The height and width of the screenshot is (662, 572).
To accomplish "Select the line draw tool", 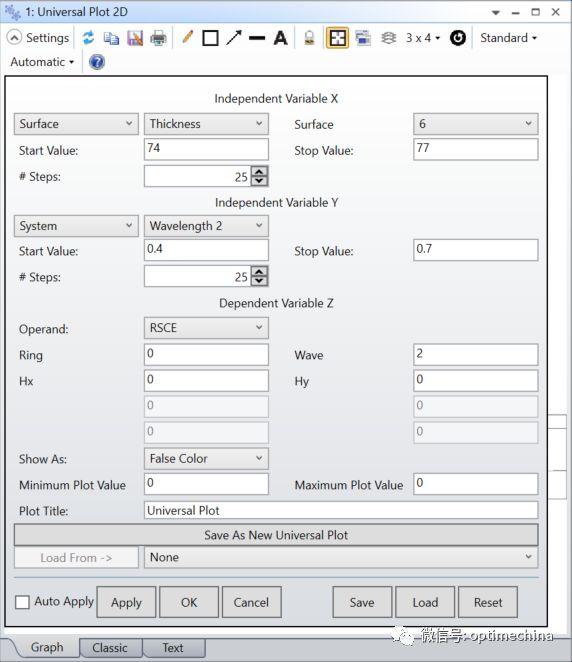I will click(257, 38).
